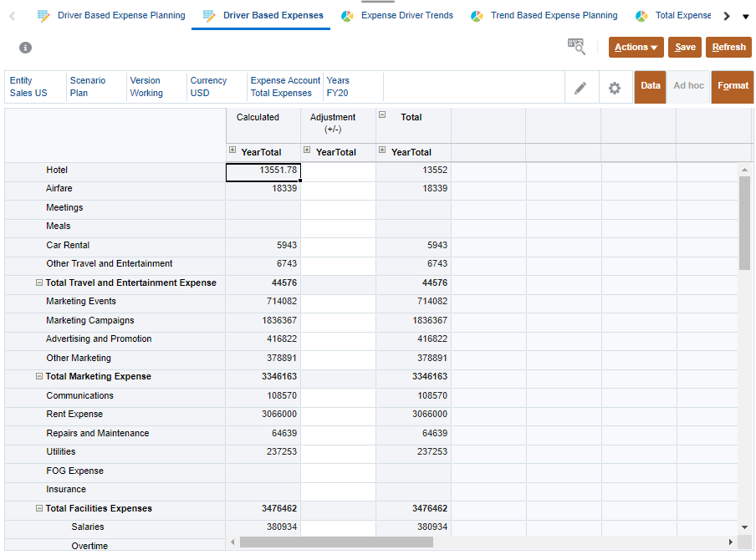Image resolution: width=756 pixels, height=560 pixels.
Task: Switch to the Ad hoc view
Action: (x=688, y=86)
